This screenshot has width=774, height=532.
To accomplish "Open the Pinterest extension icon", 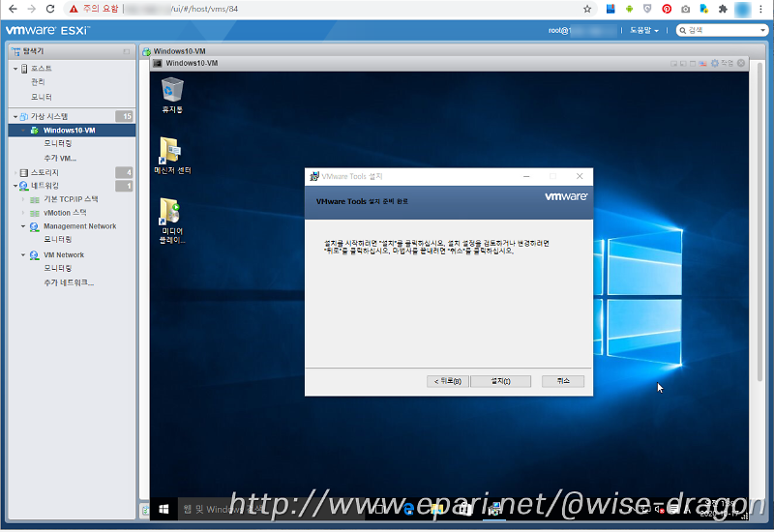I will (667, 9).
